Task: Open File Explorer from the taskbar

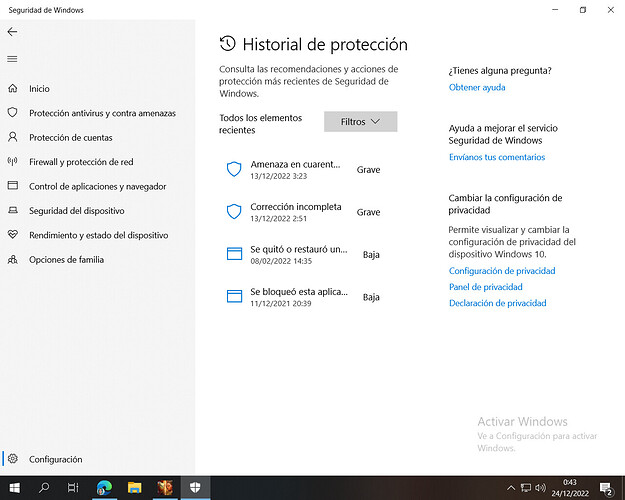Action: pos(135,487)
